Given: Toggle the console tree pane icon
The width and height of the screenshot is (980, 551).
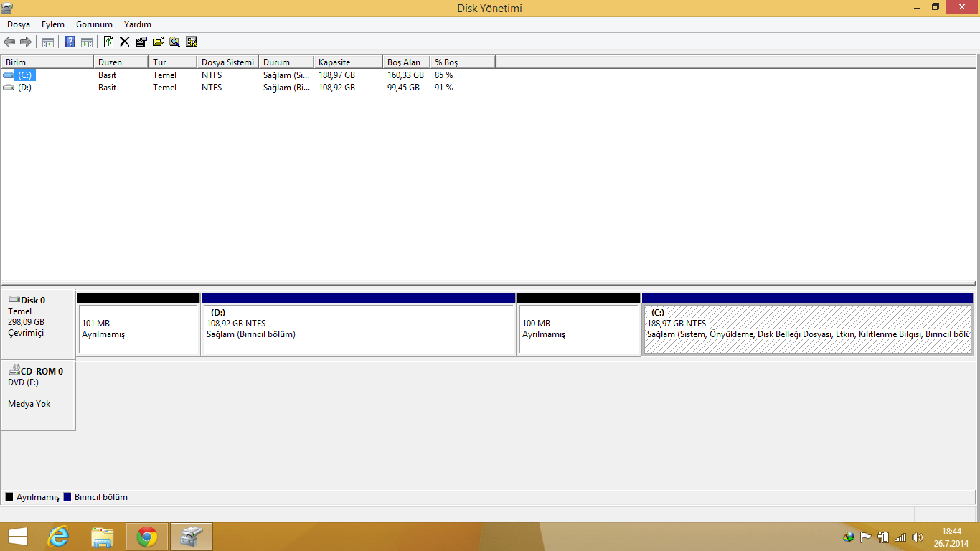Looking at the screenshot, I should 48,42.
